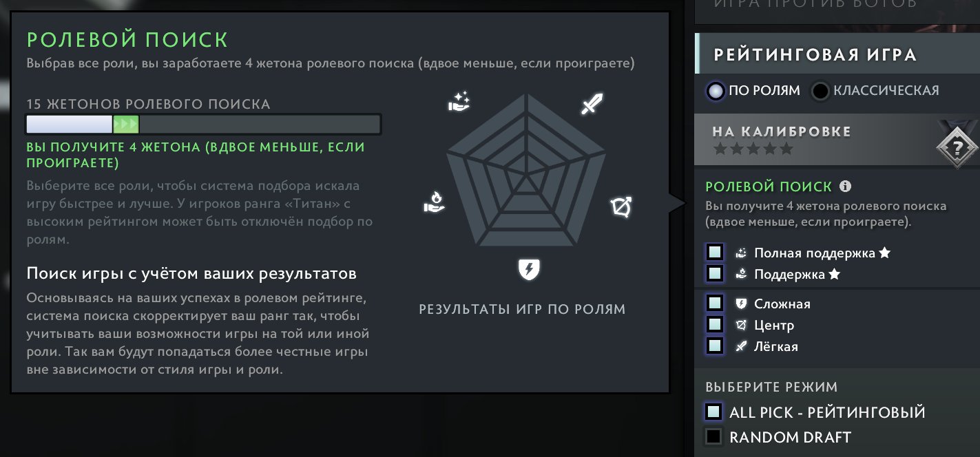Click the question mark rank medal icon
The height and width of the screenshot is (457, 980).
pyautogui.click(x=958, y=148)
